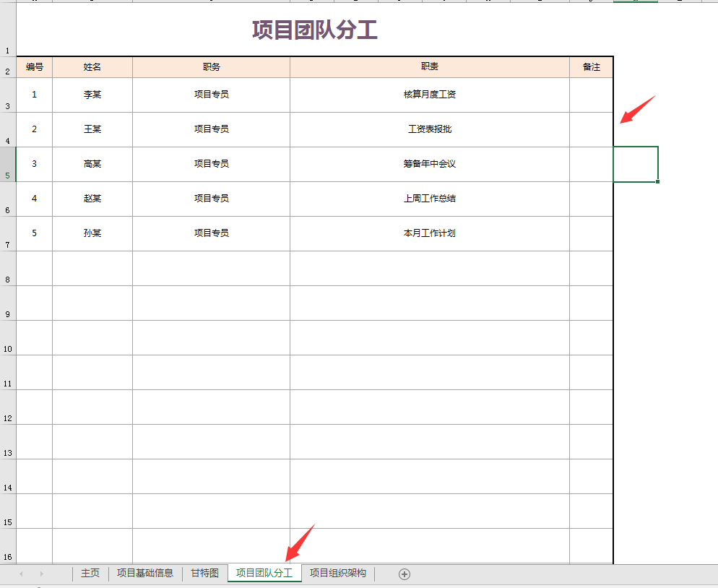Click the cell containing 孙某
Image resolution: width=718 pixels, height=588 pixels.
click(92, 233)
